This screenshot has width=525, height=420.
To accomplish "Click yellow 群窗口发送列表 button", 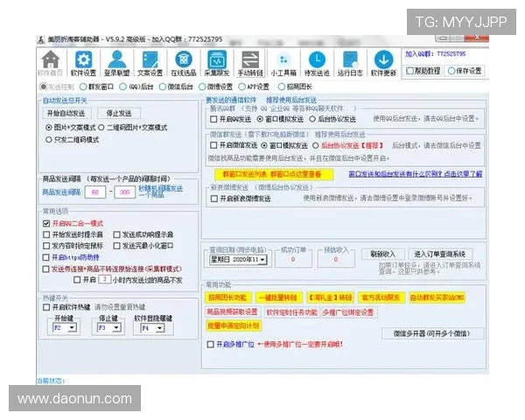I will (x=273, y=174).
